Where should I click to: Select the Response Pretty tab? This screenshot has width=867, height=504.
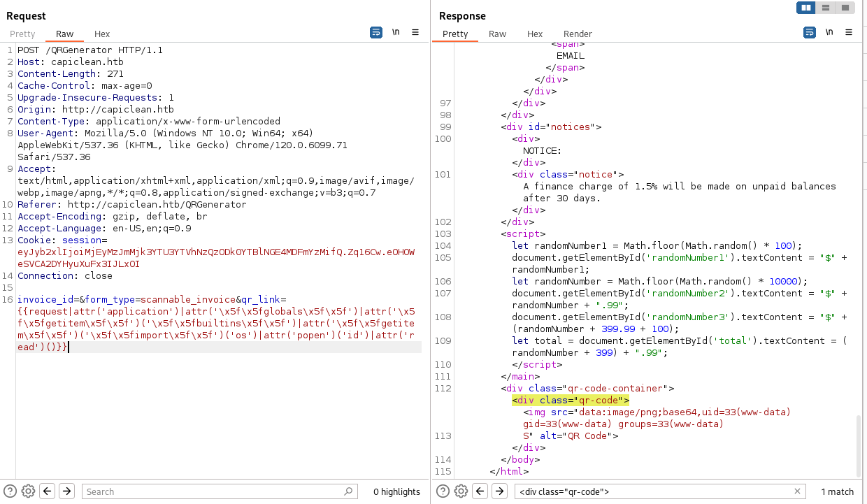[455, 34]
